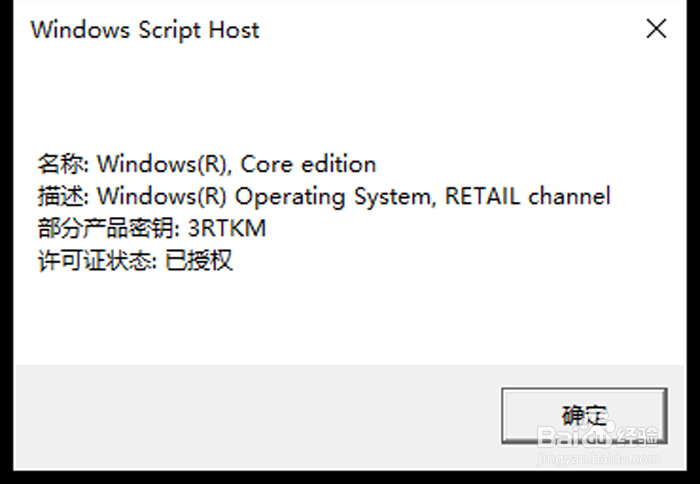Viewport: 700px width, 484px height.
Task: Click the 已授权 license status value
Action: pos(198,262)
